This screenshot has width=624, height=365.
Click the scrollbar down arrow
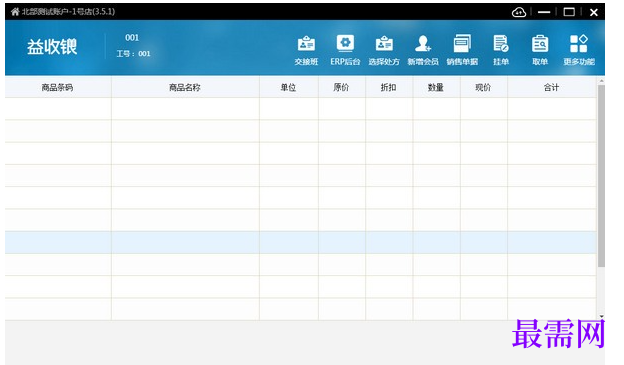click(601, 316)
